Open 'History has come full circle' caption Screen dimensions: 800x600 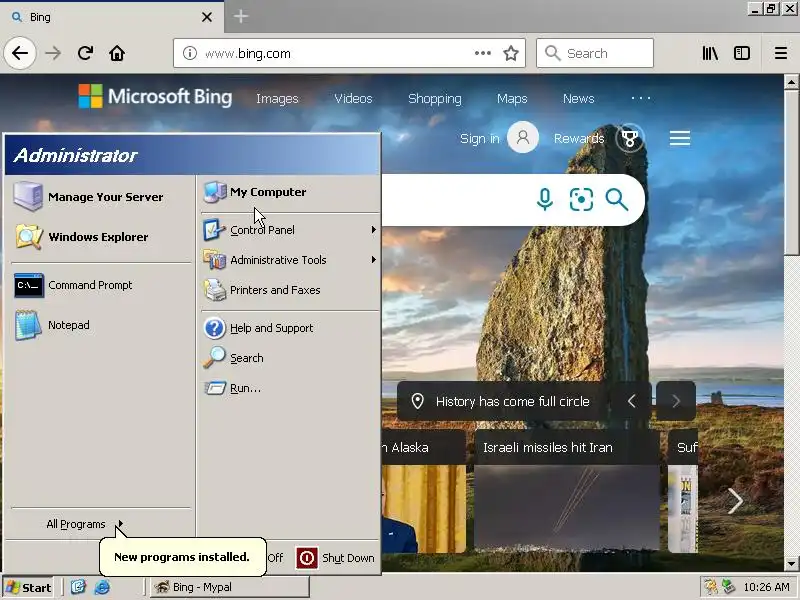click(x=512, y=402)
